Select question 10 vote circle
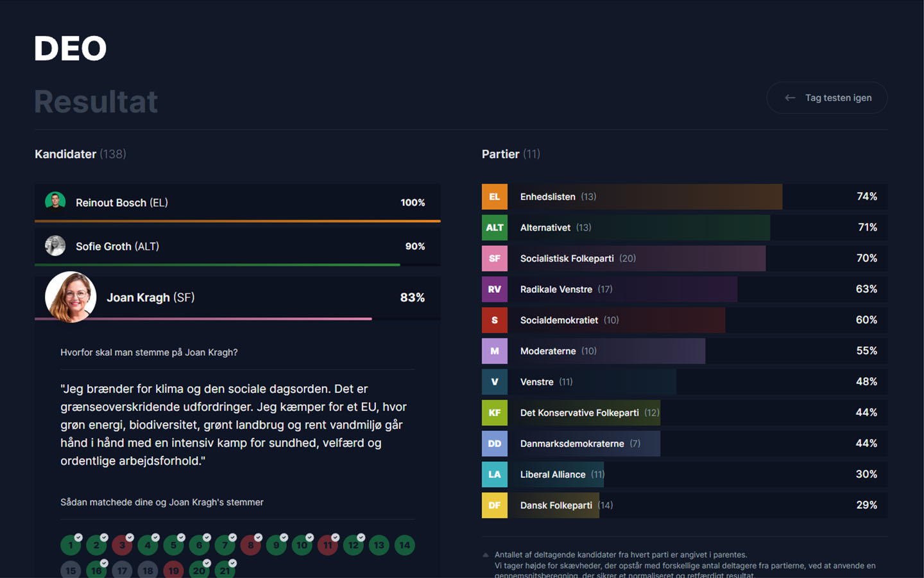924x578 pixels. 302,545
